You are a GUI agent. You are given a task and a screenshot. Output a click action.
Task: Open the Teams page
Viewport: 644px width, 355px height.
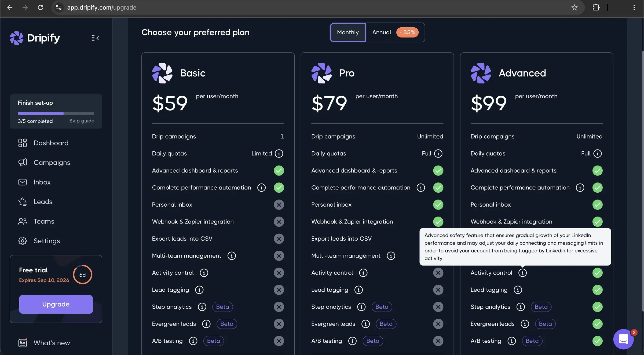(x=36, y=221)
